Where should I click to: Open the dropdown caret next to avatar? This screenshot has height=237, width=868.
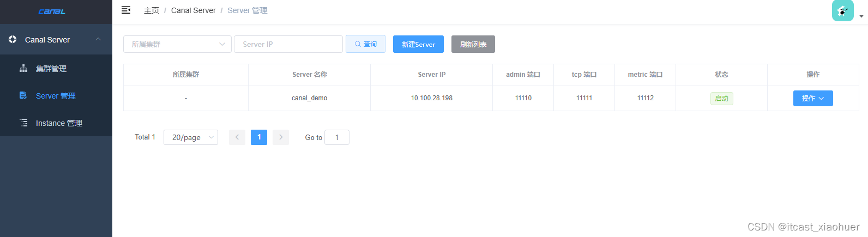tap(861, 16)
